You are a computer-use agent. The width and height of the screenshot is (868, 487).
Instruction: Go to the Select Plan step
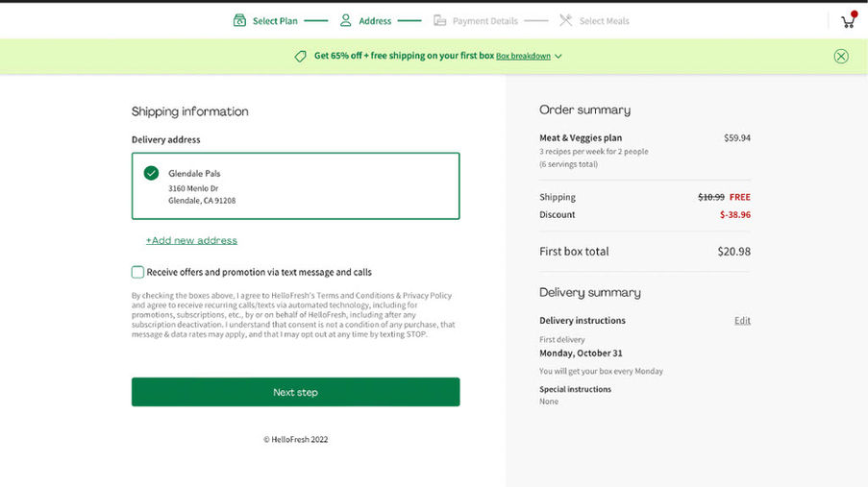click(x=275, y=21)
